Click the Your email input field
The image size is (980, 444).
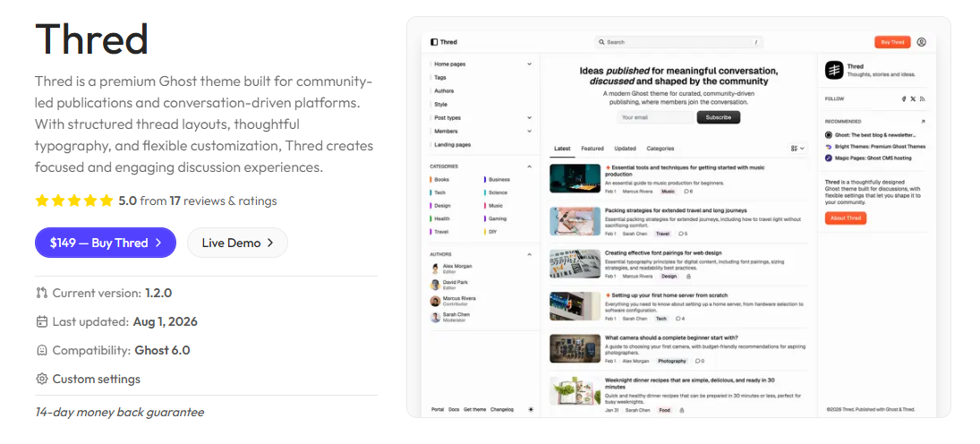(x=655, y=117)
